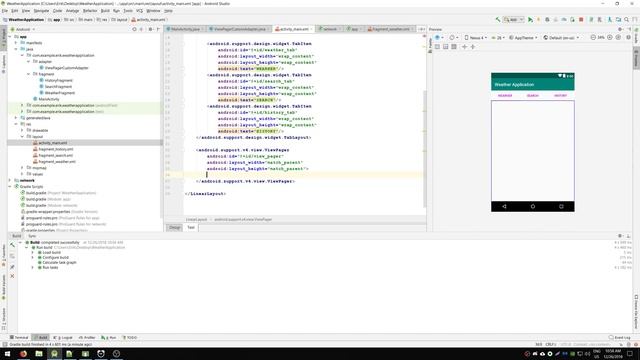This screenshot has width=640, height=360.
Task: Open the File menu
Action: tap(5, 11)
